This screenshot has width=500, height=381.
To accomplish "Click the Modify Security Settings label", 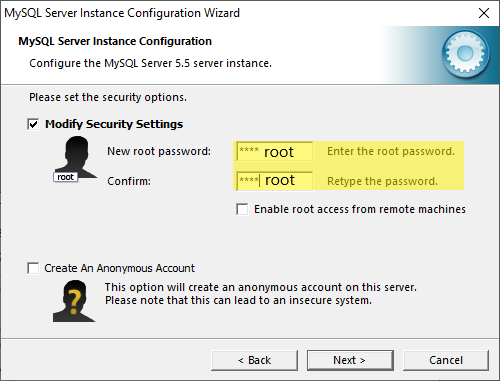I will click(x=114, y=124).
